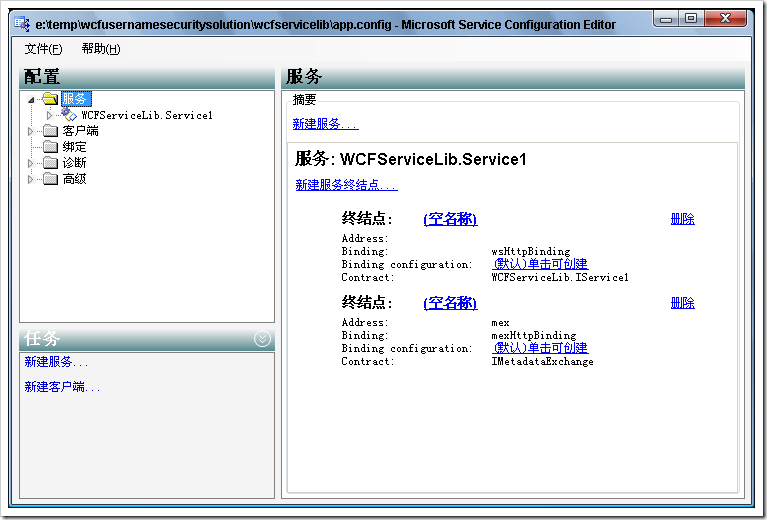
Task: Collapse the 服务 tree node
Action: coord(31,100)
